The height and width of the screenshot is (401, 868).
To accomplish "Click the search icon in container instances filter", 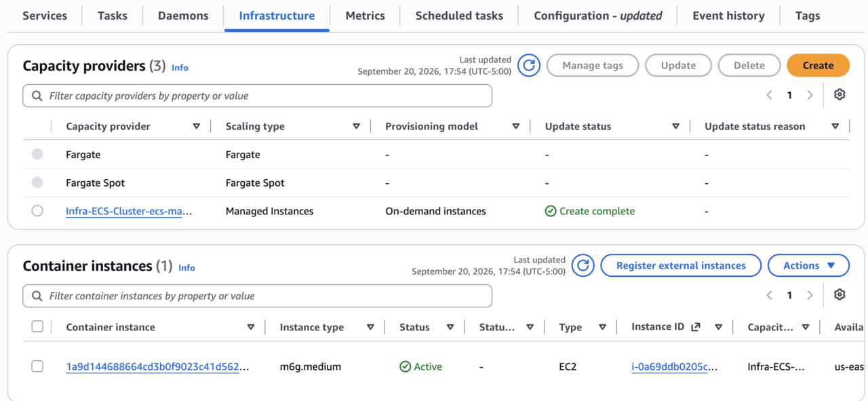I will tap(37, 297).
